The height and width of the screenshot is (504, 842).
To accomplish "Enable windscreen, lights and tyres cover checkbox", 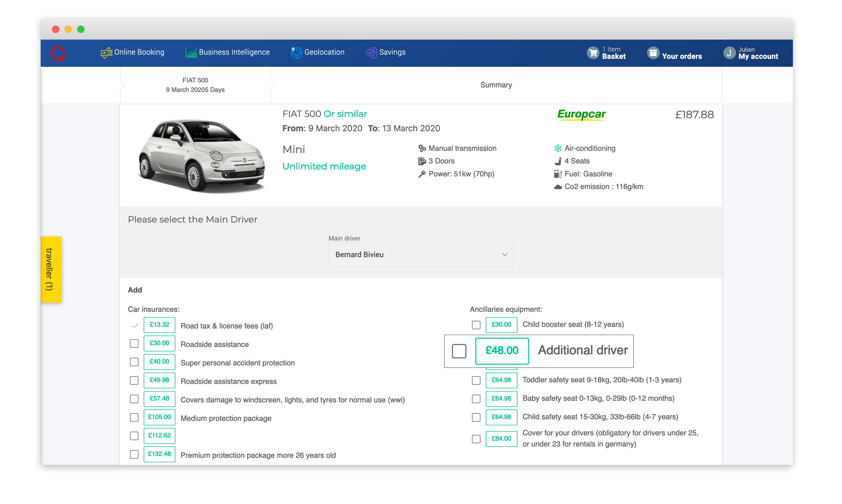I will tap(134, 399).
